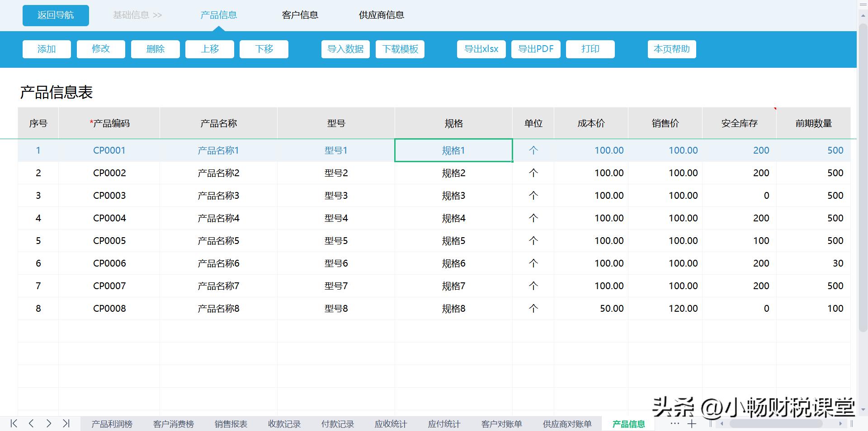The image size is (868, 431).
Task: Switch to the 销售报表 sheet tab
Action: [x=230, y=424]
